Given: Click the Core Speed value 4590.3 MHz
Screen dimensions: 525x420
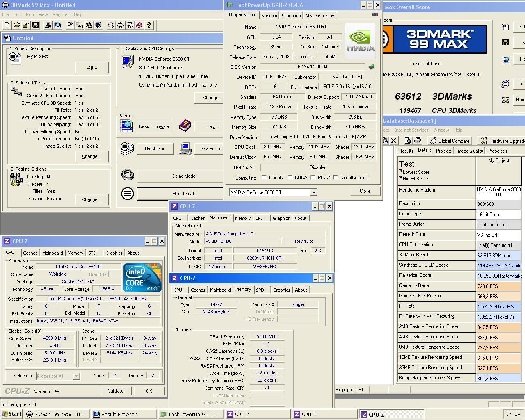Looking at the screenshot, I should 55,338.
